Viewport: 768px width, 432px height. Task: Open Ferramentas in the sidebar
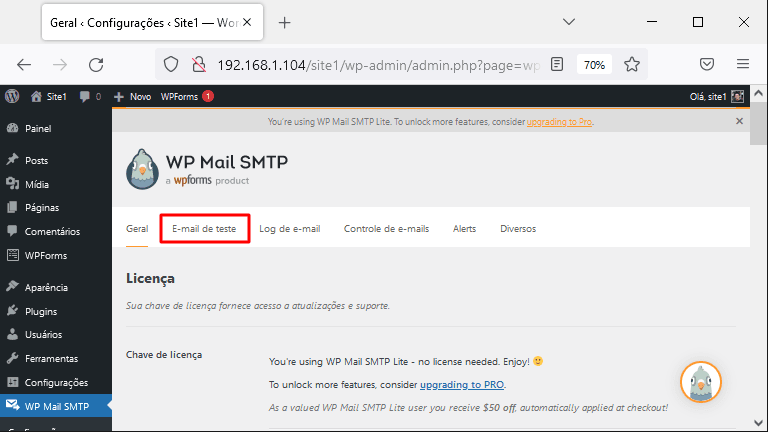(x=51, y=359)
